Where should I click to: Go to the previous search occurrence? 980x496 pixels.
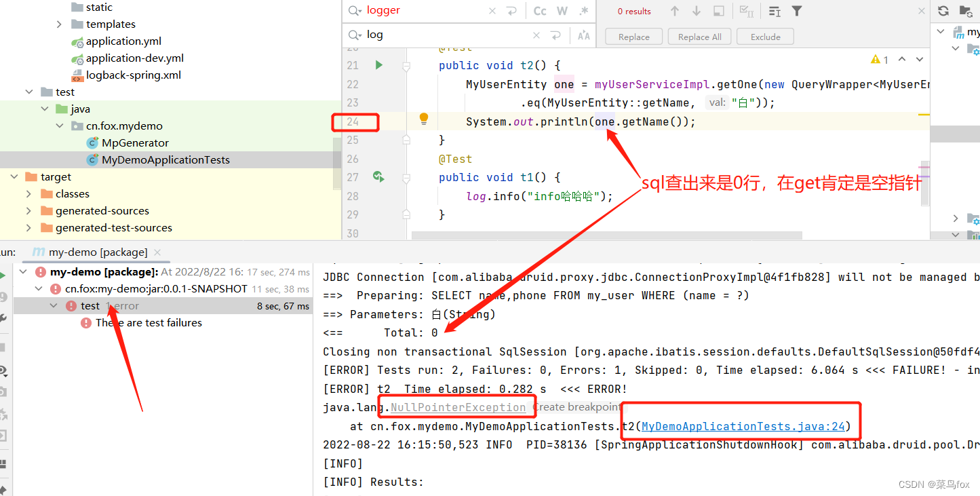(x=675, y=11)
